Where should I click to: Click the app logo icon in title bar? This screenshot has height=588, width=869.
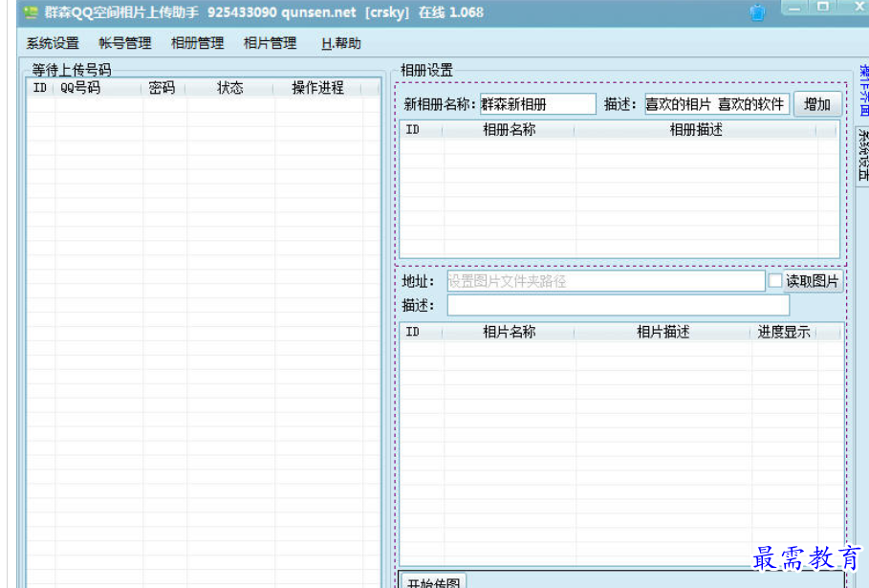(x=31, y=11)
